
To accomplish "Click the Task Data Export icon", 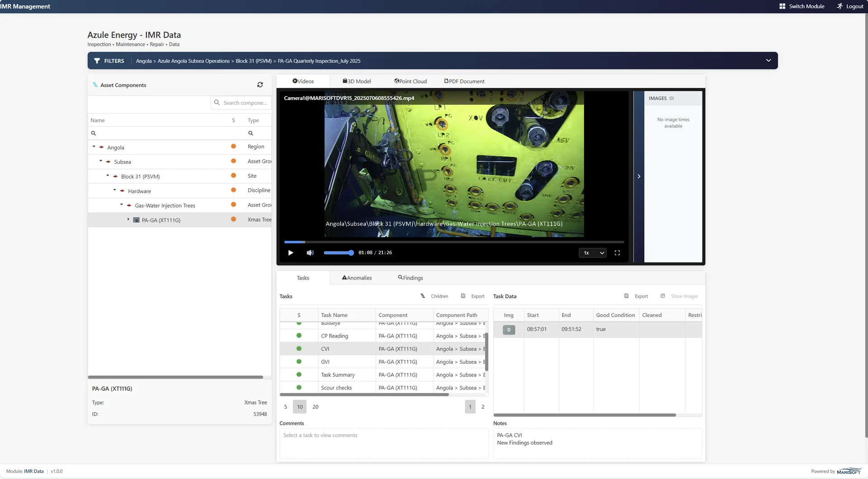I will point(626,296).
